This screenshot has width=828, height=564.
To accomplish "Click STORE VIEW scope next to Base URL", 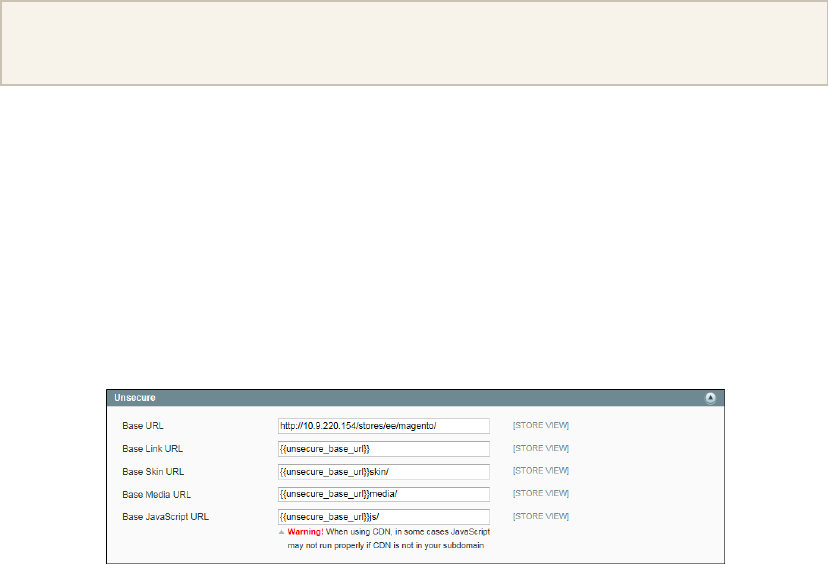I will point(541,425).
